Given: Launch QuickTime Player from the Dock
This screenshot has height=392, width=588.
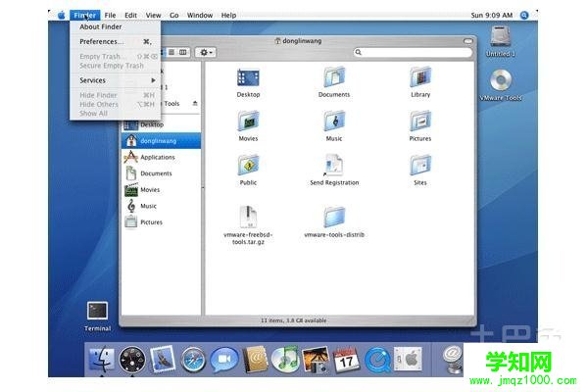Looking at the screenshot, I should click(x=377, y=360).
